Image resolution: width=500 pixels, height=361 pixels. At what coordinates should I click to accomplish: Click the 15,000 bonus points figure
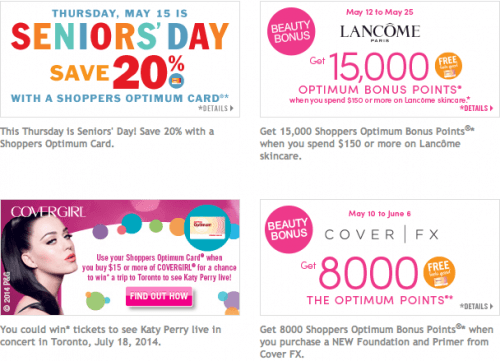379,67
